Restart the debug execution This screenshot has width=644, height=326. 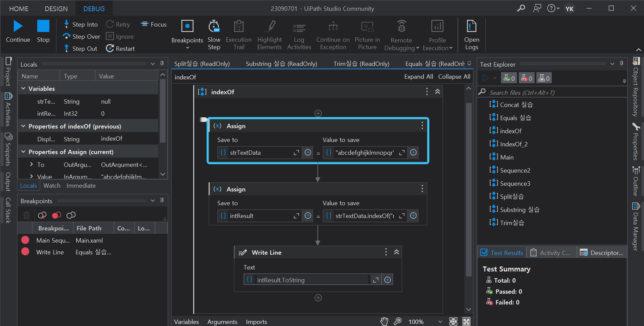click(x=120, y=48)
